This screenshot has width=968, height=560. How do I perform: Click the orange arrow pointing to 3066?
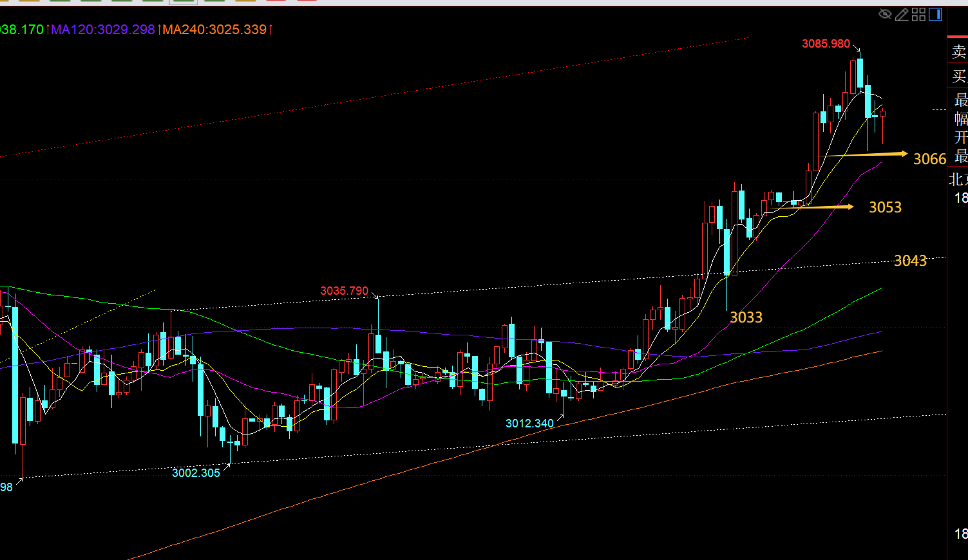click(865, 154)
